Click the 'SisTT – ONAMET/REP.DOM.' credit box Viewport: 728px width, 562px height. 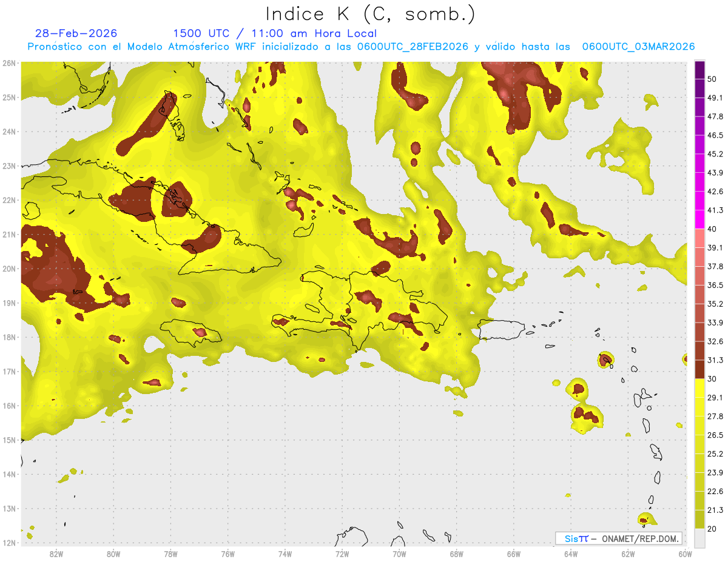pos(619,538)
